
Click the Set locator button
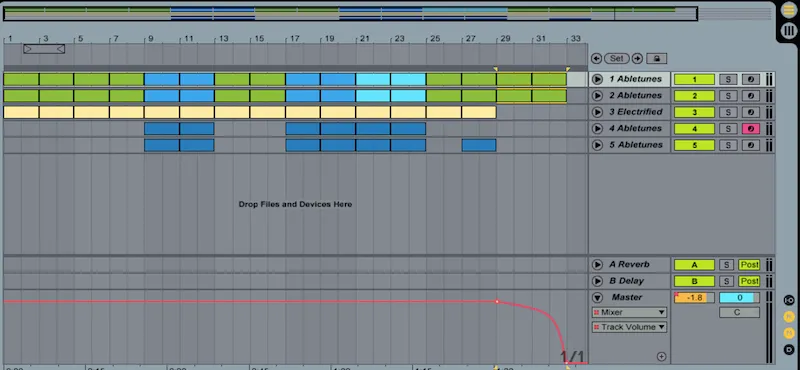617,59
